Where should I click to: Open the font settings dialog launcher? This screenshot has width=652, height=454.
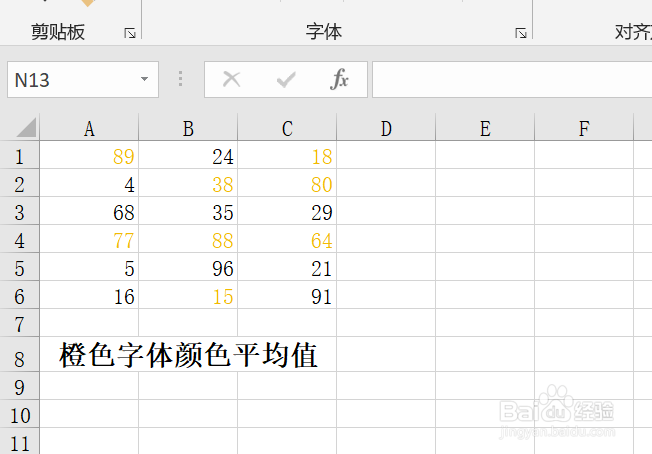521,33
